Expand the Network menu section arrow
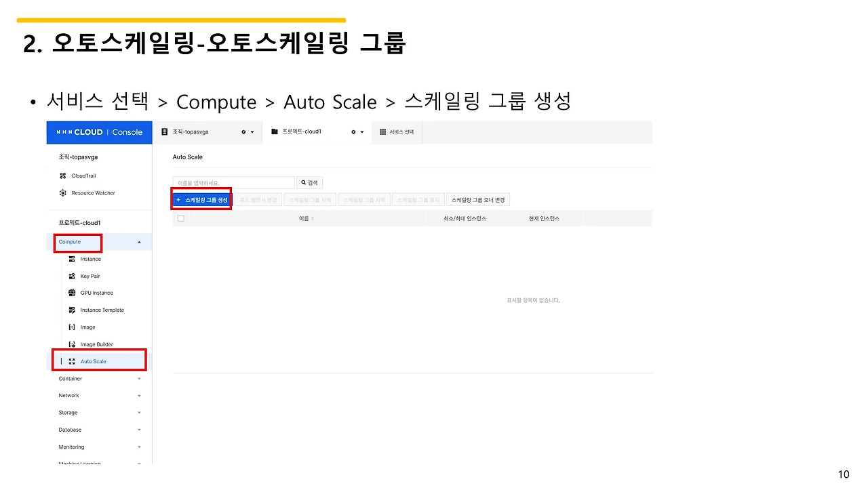The image size is (868, 488). pos(139,396)
